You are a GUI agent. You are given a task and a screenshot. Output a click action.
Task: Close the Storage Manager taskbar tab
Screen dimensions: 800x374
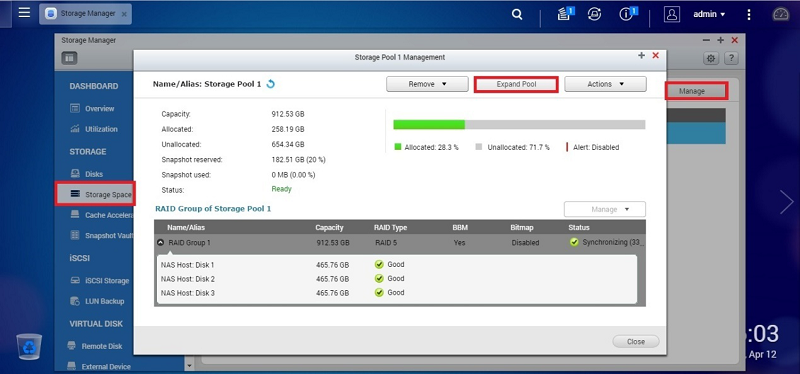point(124,14)
